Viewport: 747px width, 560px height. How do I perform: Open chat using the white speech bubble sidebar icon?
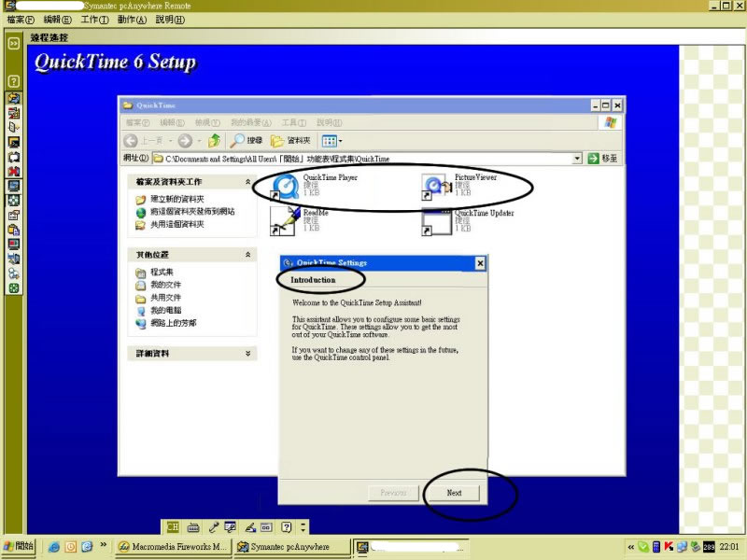tap(14, 157)
